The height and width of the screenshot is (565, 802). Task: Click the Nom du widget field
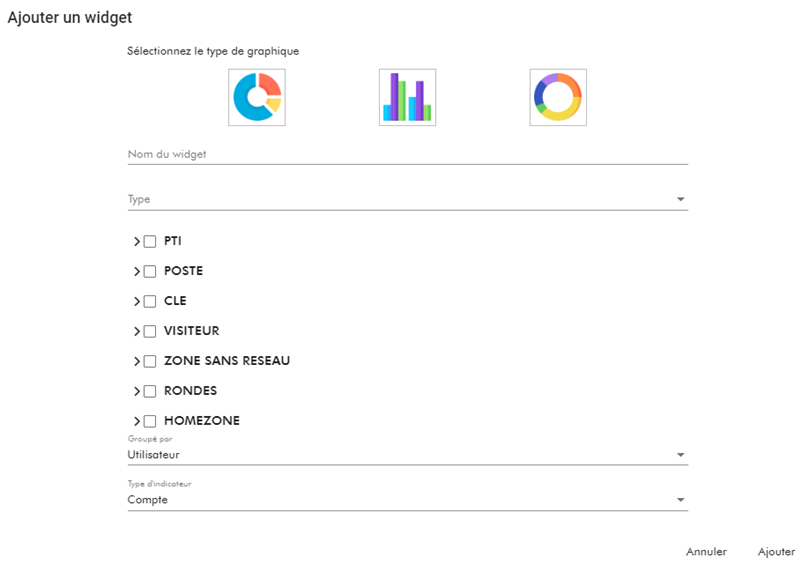coord(407,154)
